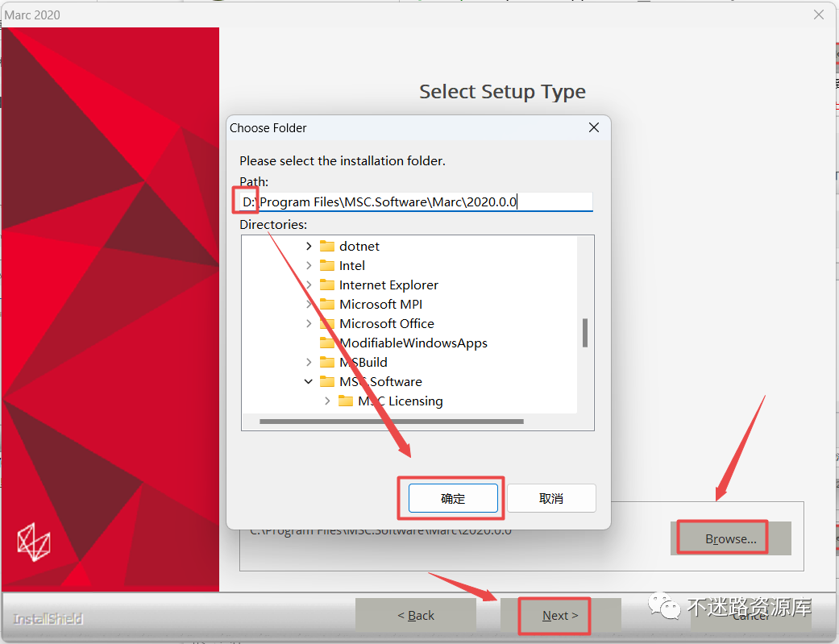839x644 pixels.
Task: Click the Browse... button in the Marc installer
Action: pos(730,538)
